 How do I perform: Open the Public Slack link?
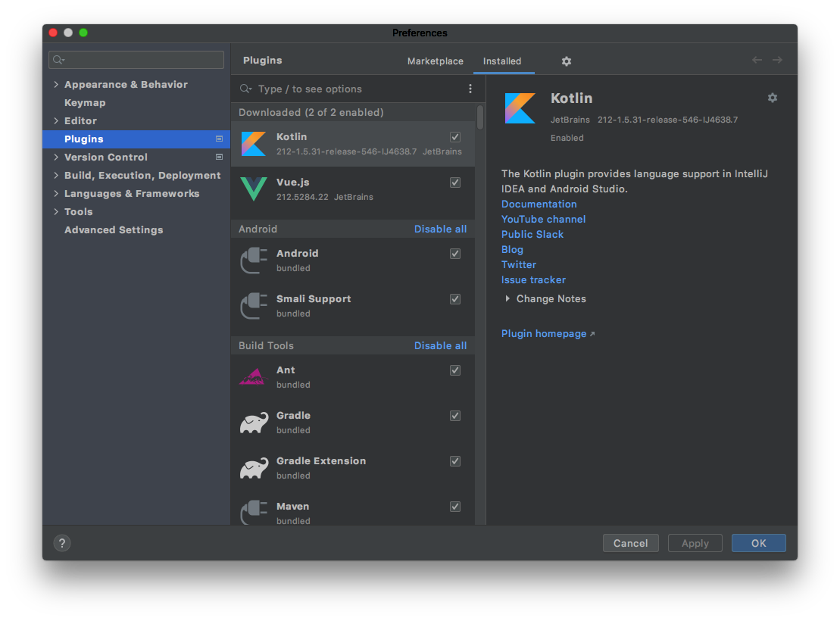click(532, 234)
